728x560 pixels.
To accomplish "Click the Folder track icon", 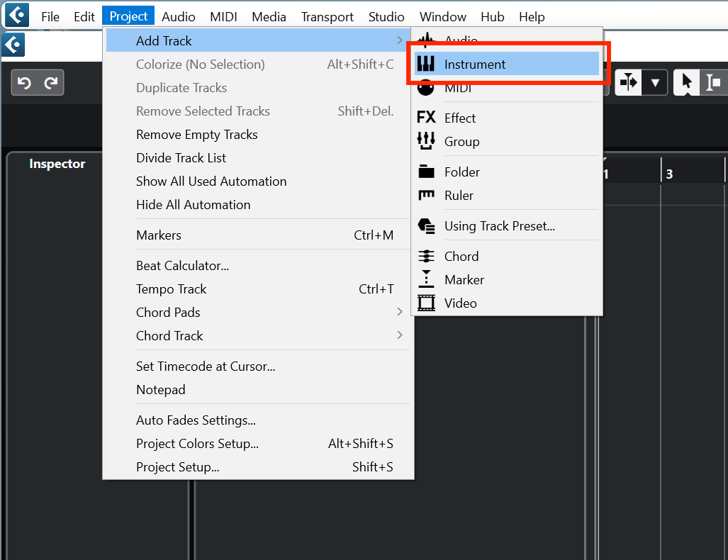I will pyautogui.click(x=426, y=172).
